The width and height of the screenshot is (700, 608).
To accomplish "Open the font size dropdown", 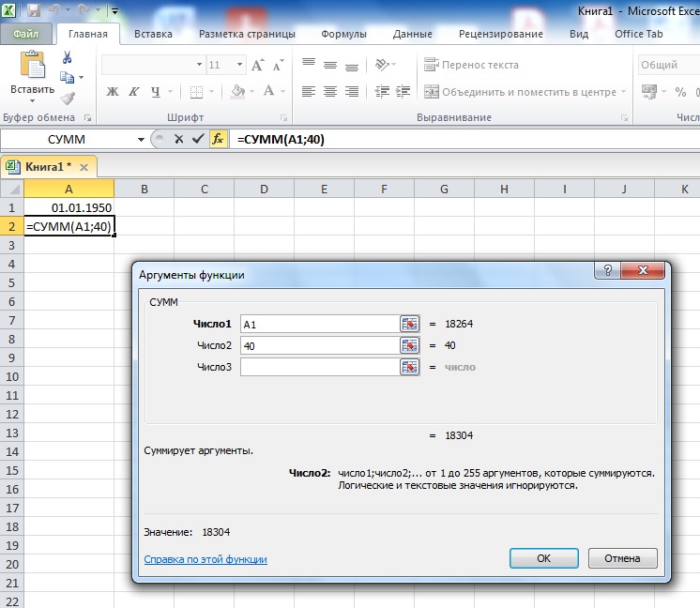I will coord(240,66).
